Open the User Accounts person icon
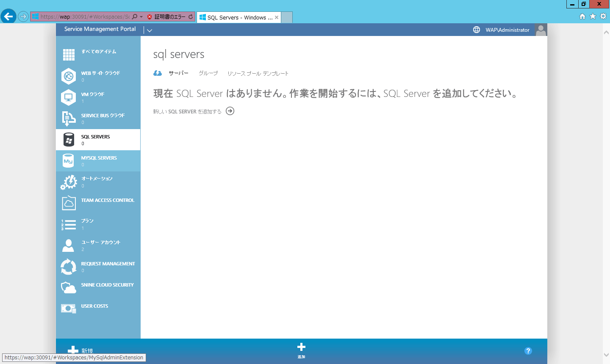Viewport: 610px width, 364px height. tap(68, 245)
